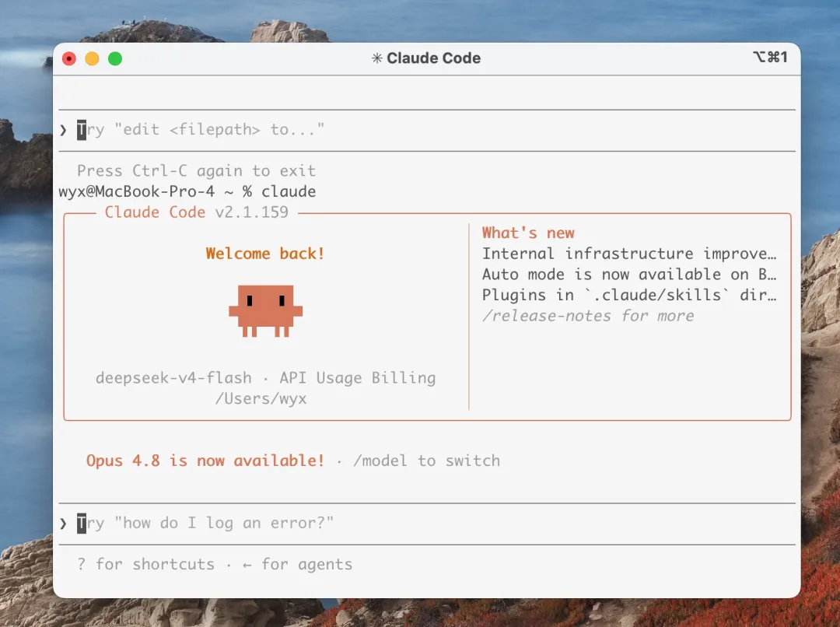
Task: Click the chevron before 'how do I log' prompt
Action: coord(63,524)
